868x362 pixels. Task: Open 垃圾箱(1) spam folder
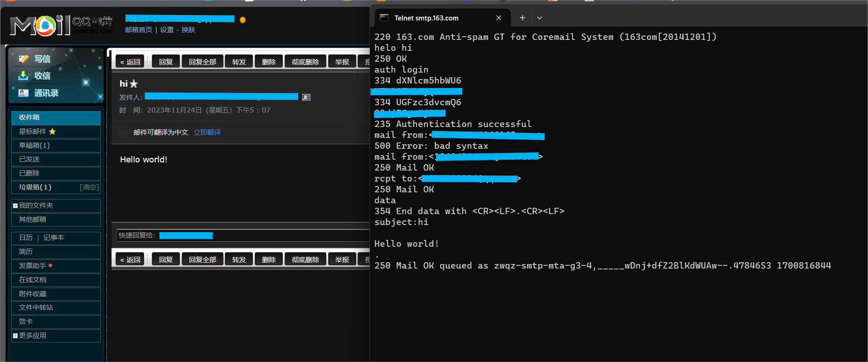point(35,187)
